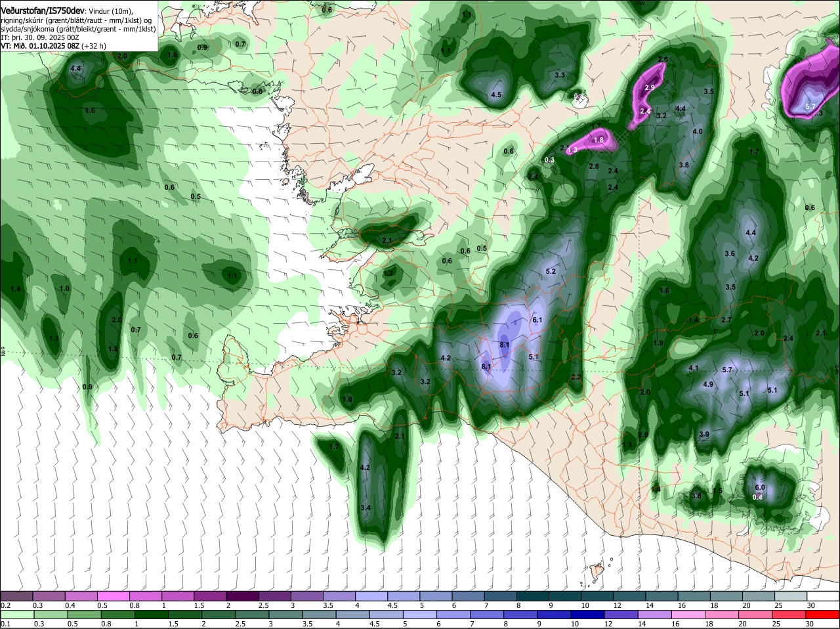840x629 pixels.
Task: Select the 2.8 value below the magenta patch
Action: (594, 167)
